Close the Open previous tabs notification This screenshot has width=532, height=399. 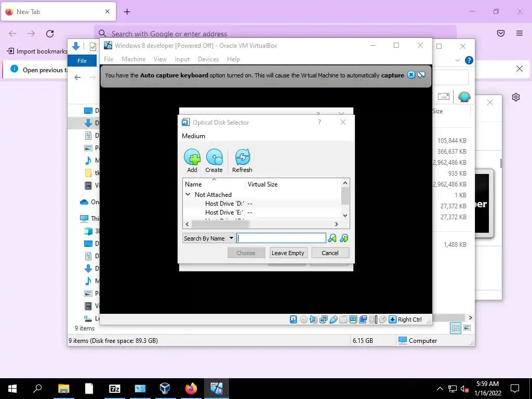click(519, 69)
